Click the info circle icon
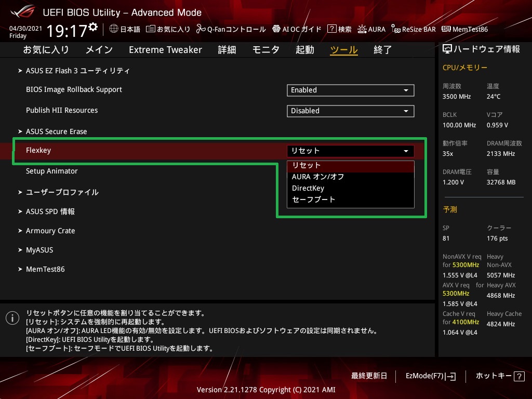 click(x=12, y=318)
